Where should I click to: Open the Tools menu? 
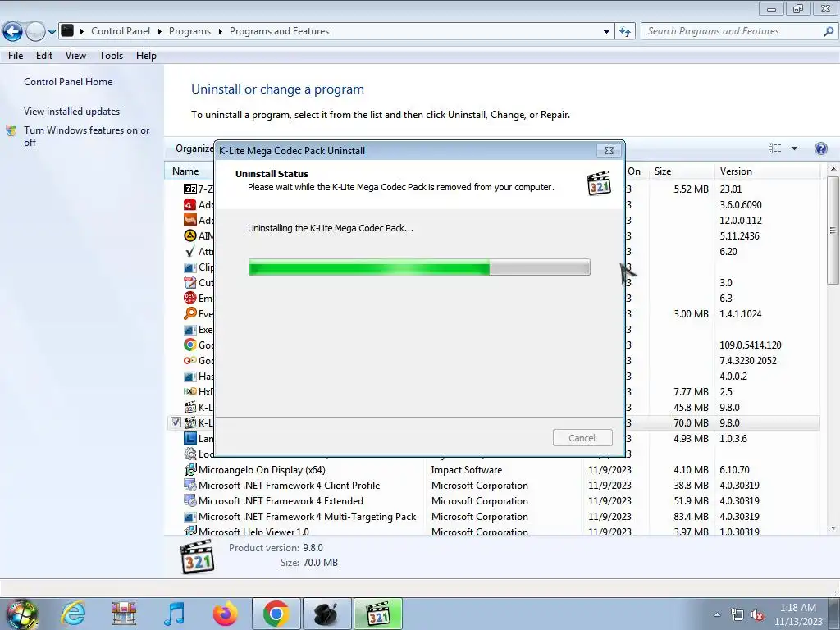(111, 56)
